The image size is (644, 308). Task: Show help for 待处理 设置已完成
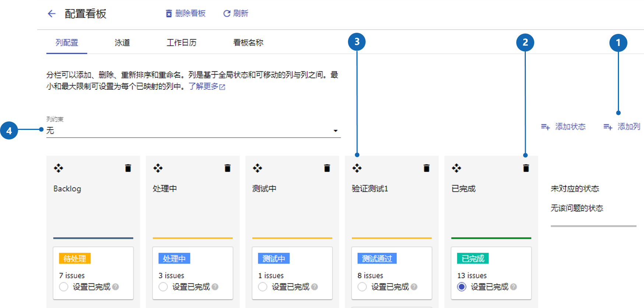point(116,287)
